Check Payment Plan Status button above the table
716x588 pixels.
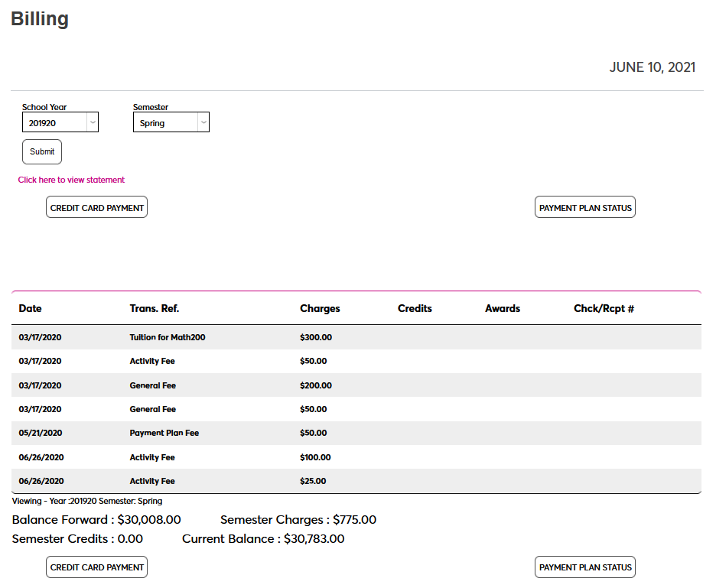click(x=585, y=207)
